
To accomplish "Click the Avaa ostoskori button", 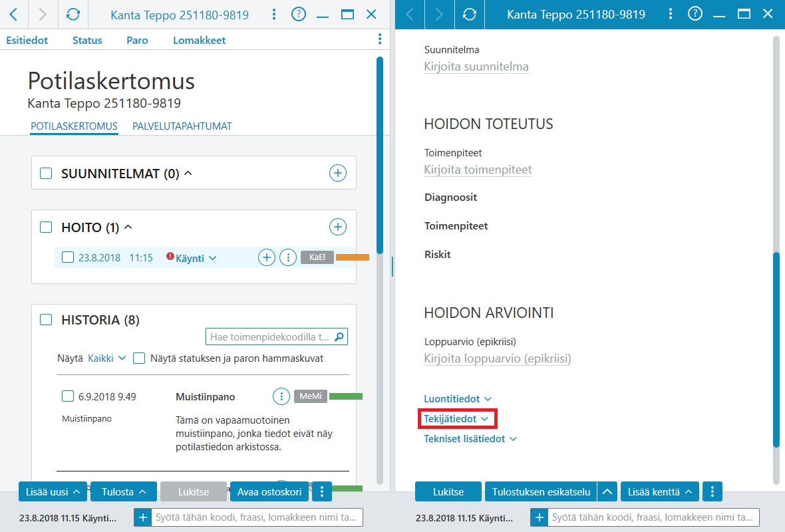I will coord(269,492).
